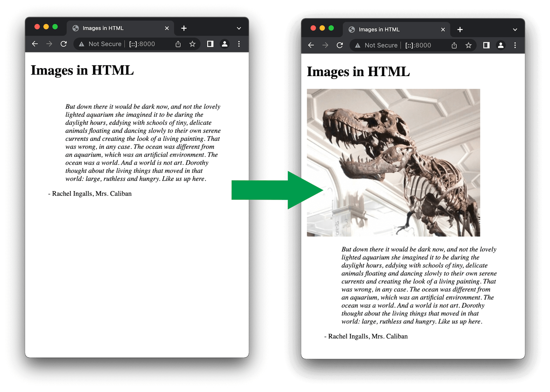Click the bookmark star in the right browser
This screenshot has width=550, height=392.
coord(469,45)
